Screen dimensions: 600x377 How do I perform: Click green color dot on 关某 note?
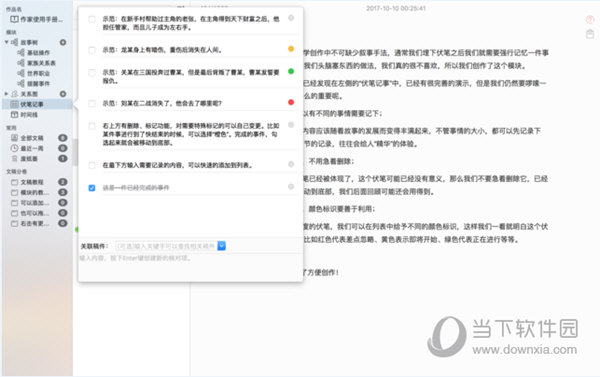(x=291, y=71)
